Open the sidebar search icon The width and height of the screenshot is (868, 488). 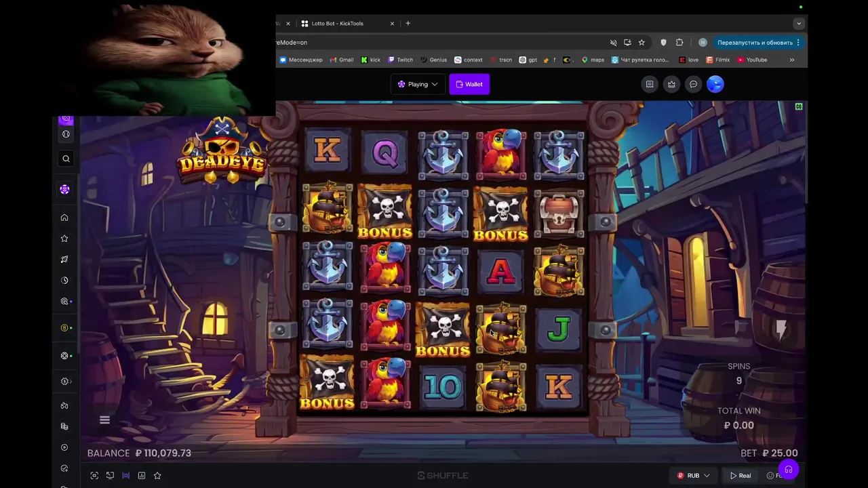pos(66,159)
